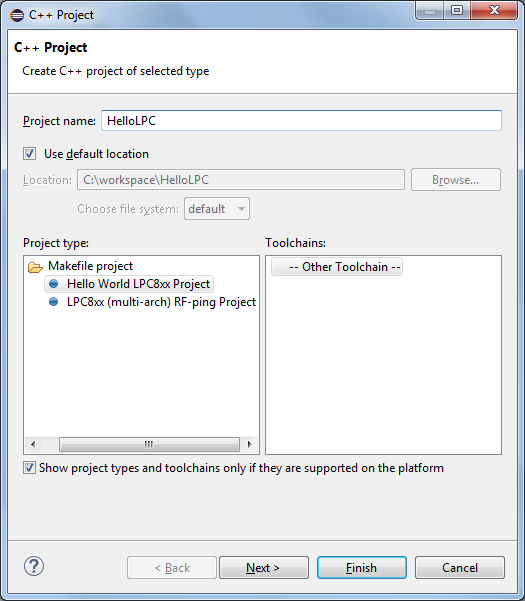Click the help question mark icon

tap(34, 566)
